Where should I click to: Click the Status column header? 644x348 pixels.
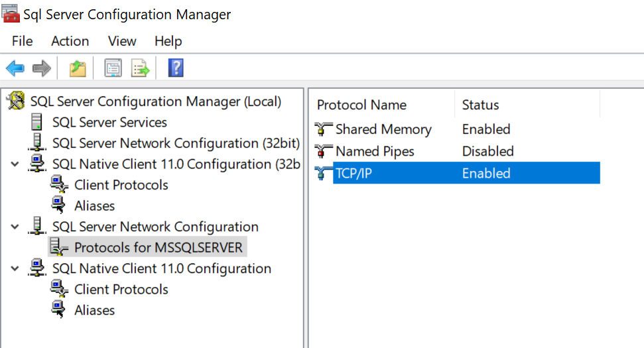click(480, 105)
